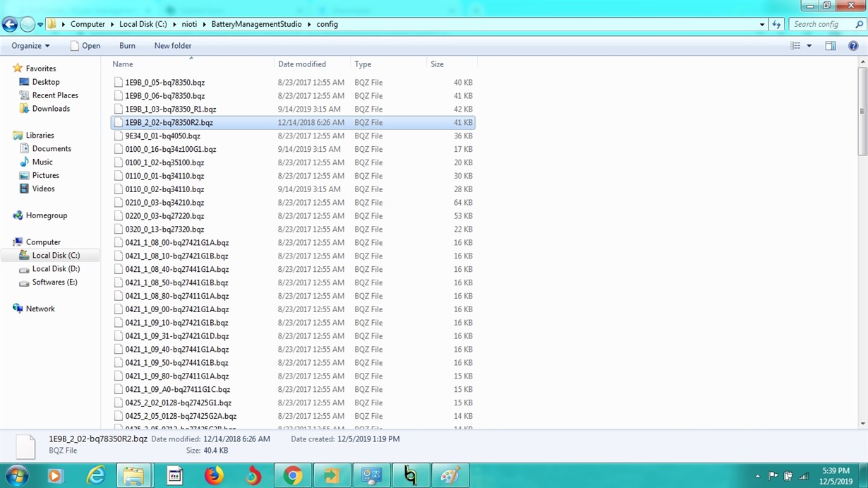868x488 pixels.
Task: Select Local Disk (C:) in the navigation pane
Action: 56,256
